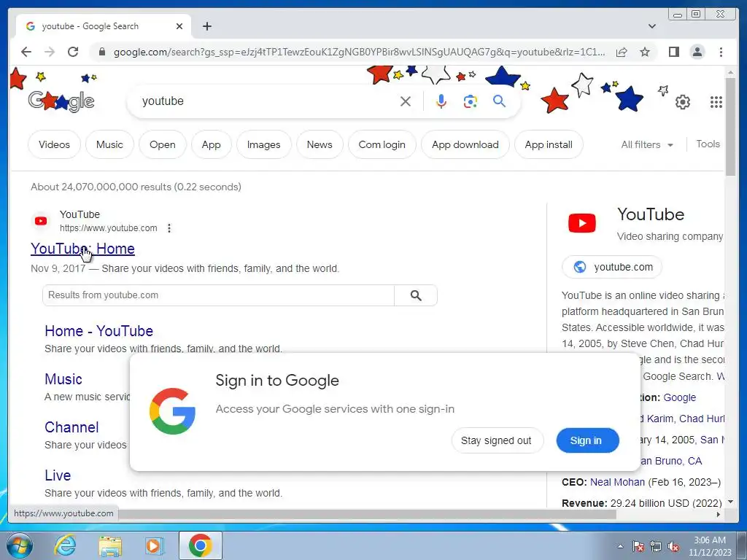Open Windows Media Player in taskbar

click(x=153, y=545)
